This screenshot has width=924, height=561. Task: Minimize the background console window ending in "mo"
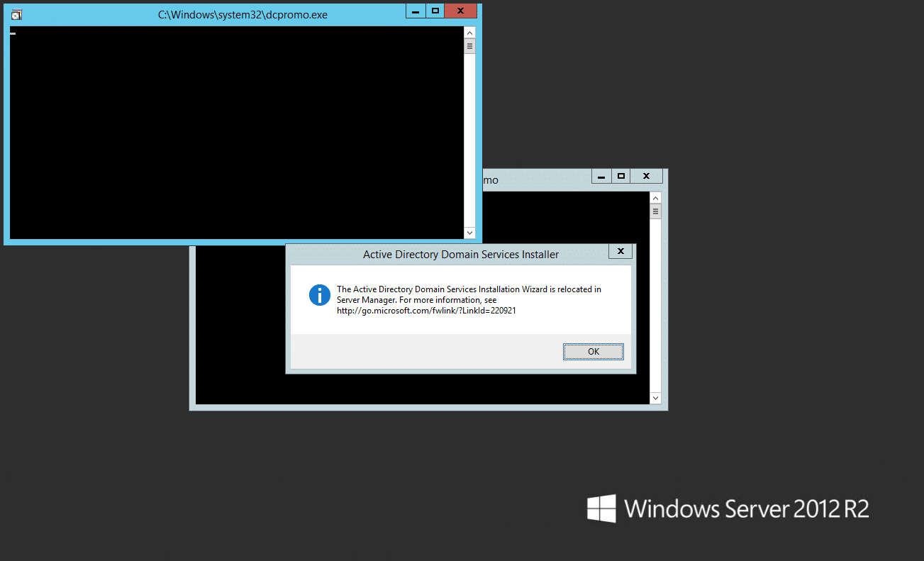[601, 176]
